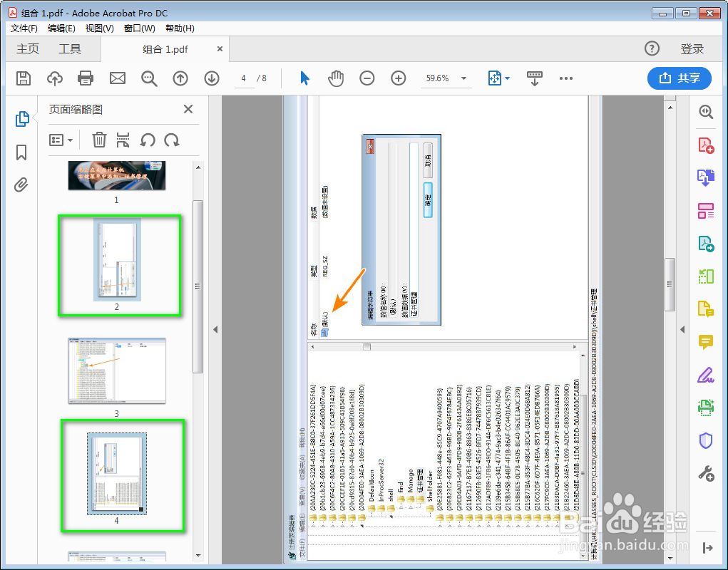Zoom in with the plus circle
The image size is (728, 570).
pos(399,78)
